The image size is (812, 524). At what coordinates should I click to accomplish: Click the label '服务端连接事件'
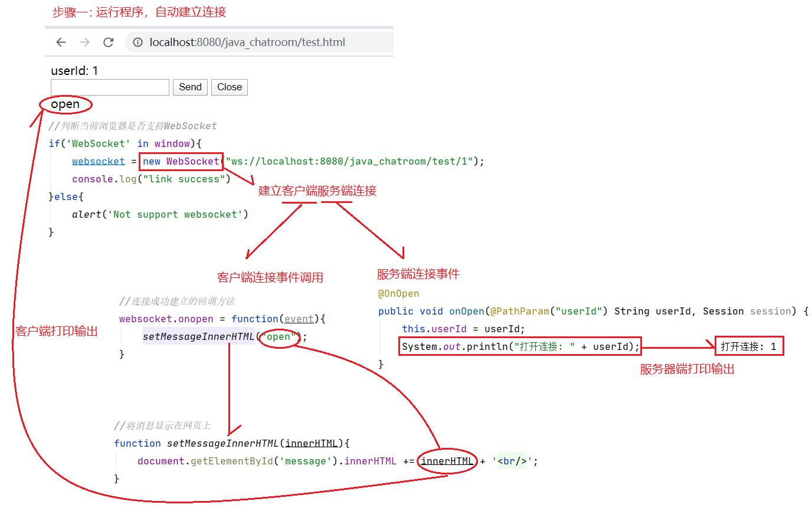pyautogui.click(x=418, y=274)
